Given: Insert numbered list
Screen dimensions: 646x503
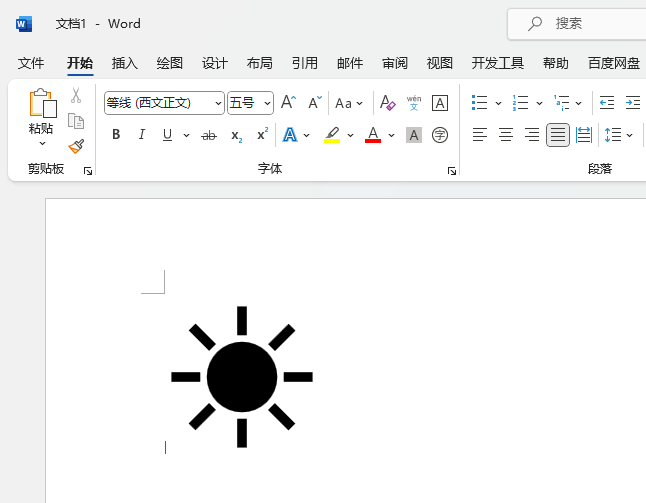Looking at the screenshot, I should pos(520,103).
